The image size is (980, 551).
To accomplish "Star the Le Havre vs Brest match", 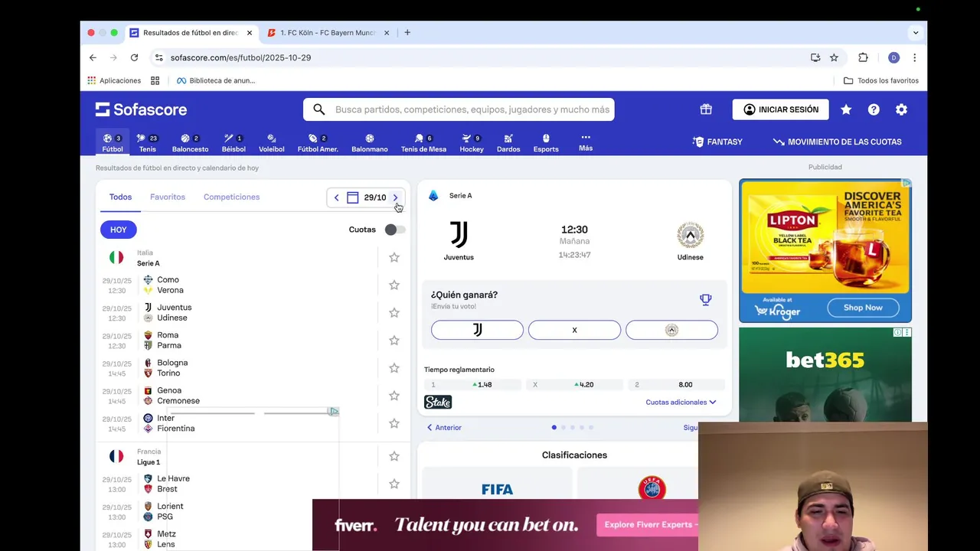I will click(394, 484).
